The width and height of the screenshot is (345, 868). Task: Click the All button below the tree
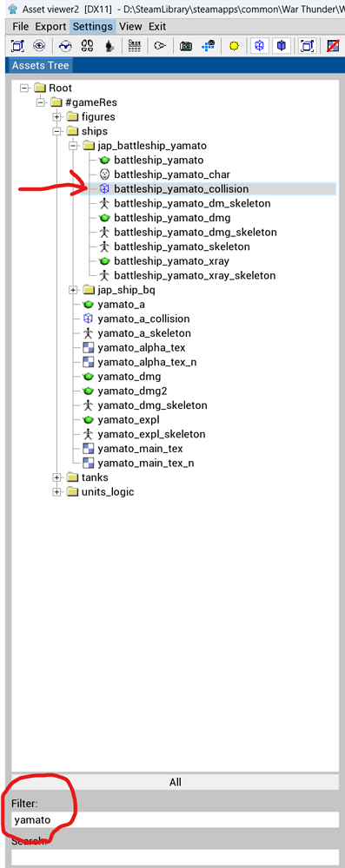tap(176, 782)
